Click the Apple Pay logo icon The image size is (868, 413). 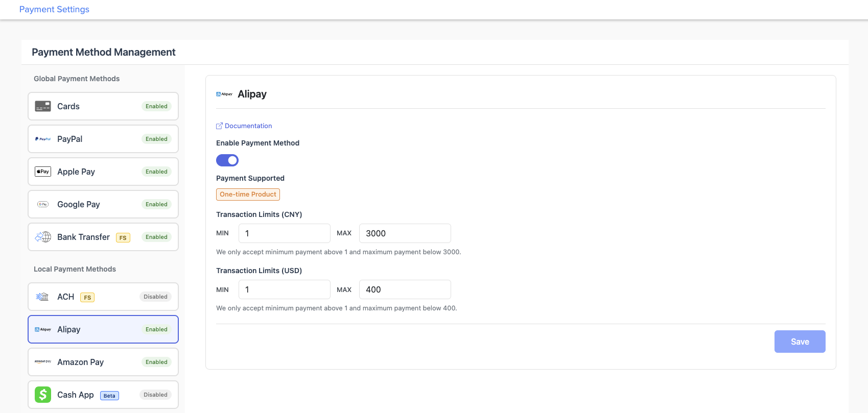pyautogui.click(x=43, y=172)
